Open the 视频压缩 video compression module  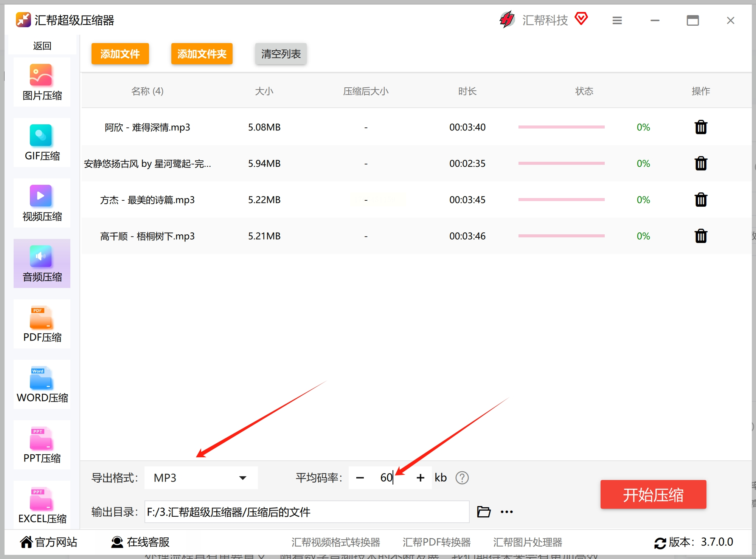[x=42, y=203]
